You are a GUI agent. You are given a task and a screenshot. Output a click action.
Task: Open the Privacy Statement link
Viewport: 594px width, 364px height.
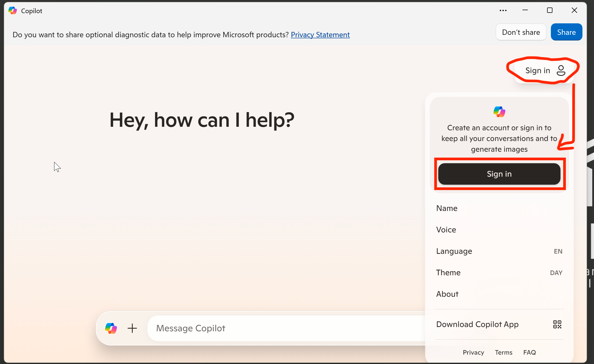coord(320,35)
